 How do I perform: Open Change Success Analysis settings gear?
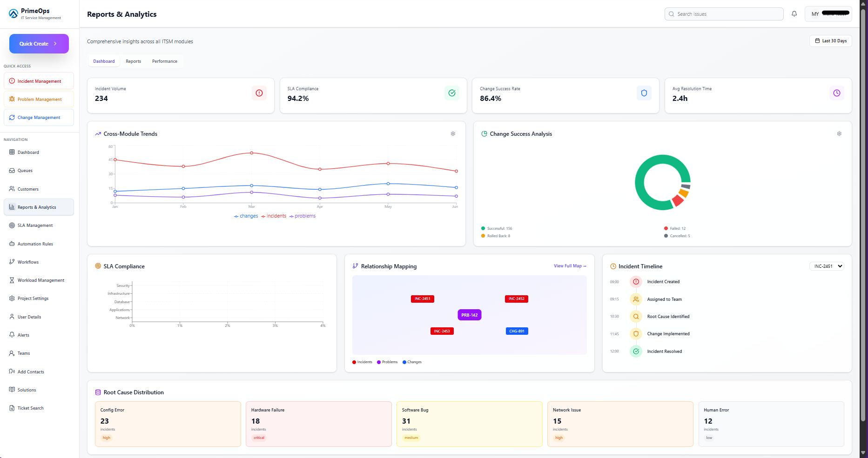(x=839, y=134)
